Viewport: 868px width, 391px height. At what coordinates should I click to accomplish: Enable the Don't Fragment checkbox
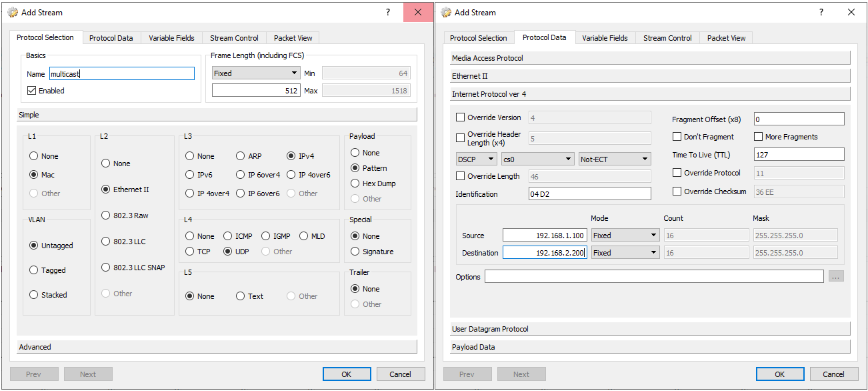(x=678, y=136)
